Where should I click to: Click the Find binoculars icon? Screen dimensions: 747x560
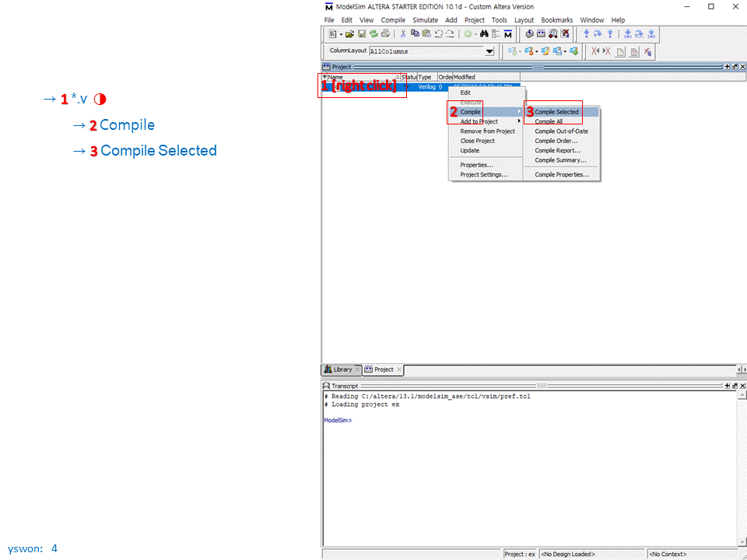[484, 34]
